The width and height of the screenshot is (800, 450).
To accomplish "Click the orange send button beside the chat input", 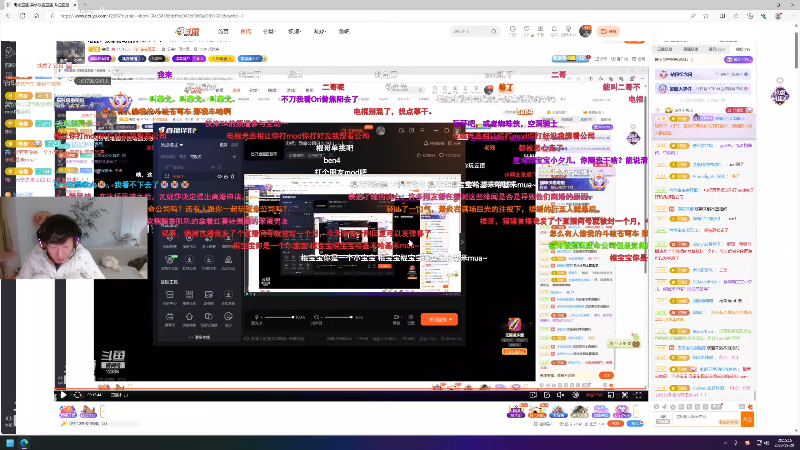I will (747, 419).
